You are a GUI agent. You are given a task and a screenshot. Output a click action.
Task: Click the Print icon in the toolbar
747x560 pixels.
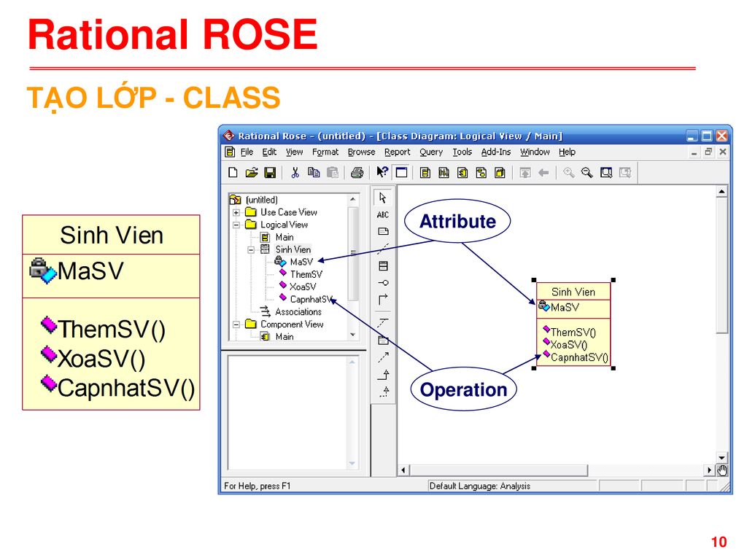357,172
